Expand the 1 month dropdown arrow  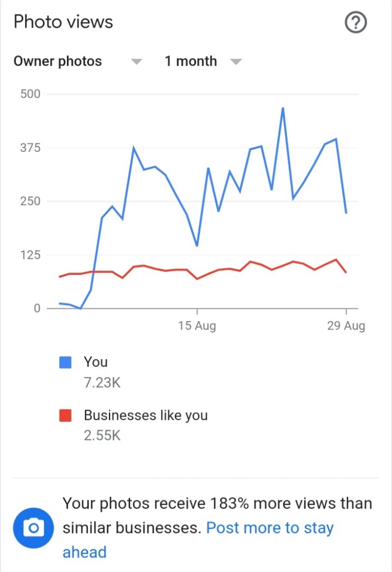[236, 62]
